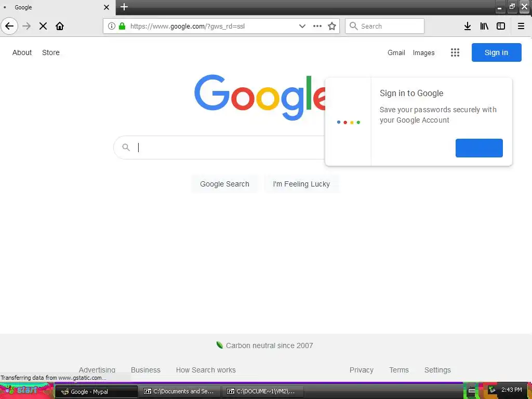Open page actions three-dot menu
The image size is (532, 399).
click(x=317, y=26)
